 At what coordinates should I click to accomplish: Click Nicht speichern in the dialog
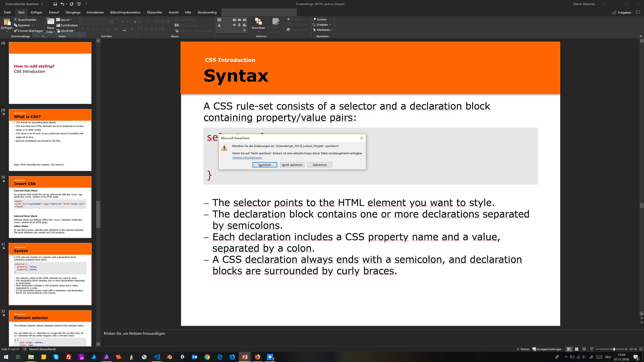292,165
